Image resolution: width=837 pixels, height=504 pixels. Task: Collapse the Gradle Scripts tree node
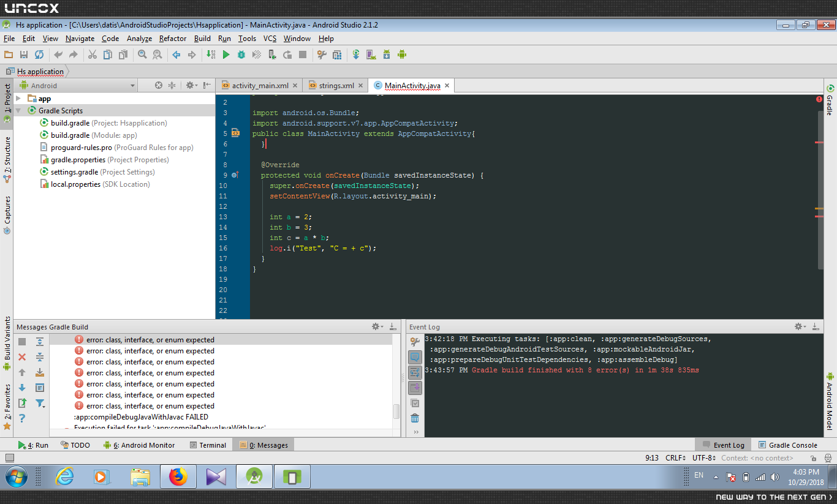tap(18, 111)
